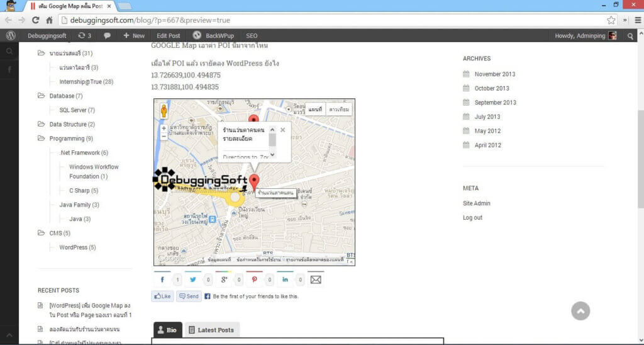Bookmark page with star icon
644x345 pixels.
coord(611,20)
